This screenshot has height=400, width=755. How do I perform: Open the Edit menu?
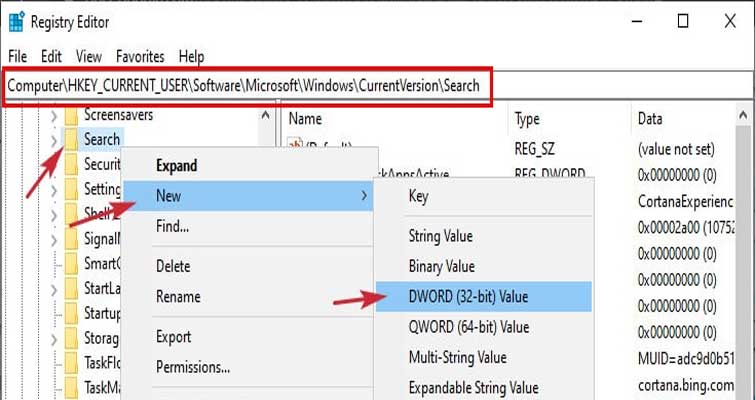[51, 57]
